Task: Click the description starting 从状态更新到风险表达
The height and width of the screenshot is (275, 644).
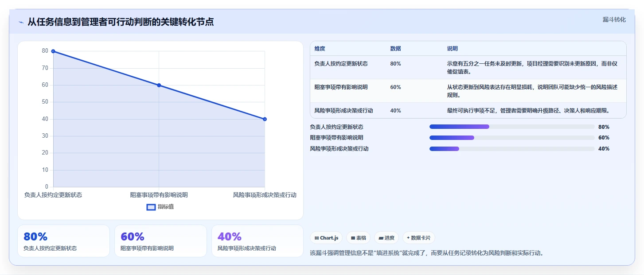Action: click(x=532, y=91)
